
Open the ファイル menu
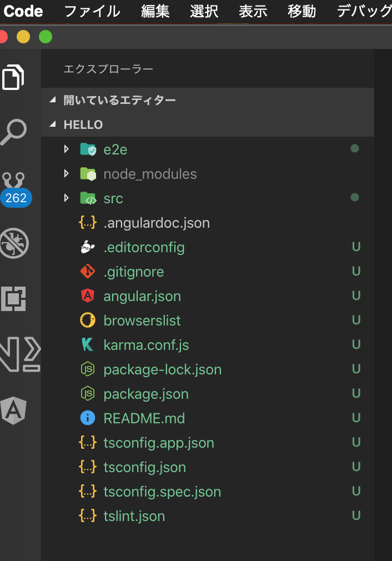tap(92, 11)
